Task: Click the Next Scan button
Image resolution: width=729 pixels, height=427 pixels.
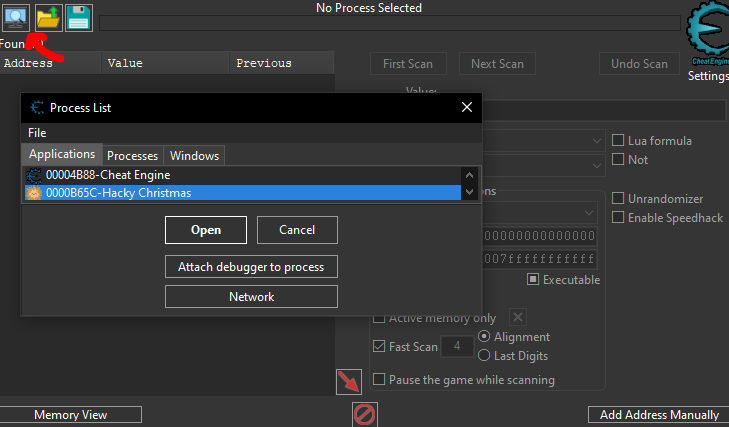Action: coord(497,64)
